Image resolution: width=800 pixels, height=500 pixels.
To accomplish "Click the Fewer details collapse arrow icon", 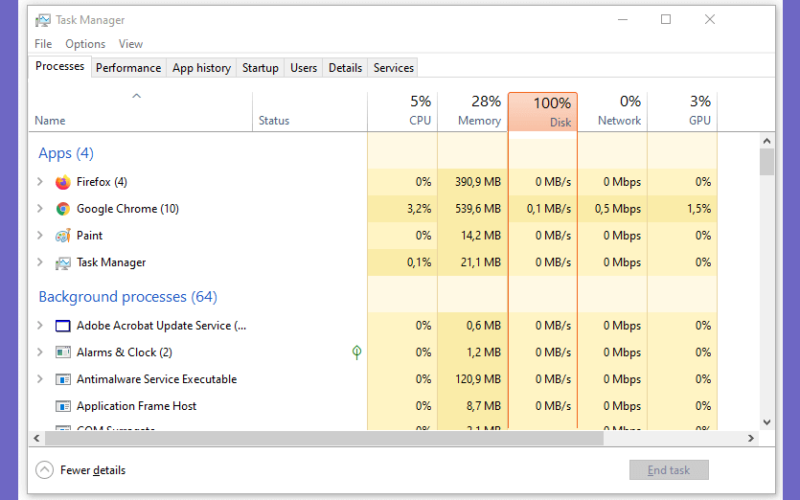I will [44, 470].
